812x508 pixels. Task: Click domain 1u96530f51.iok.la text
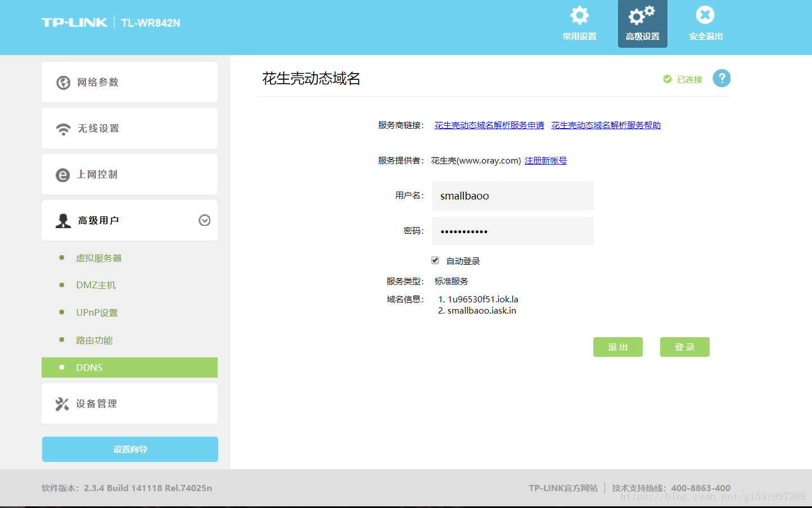tap(483, 299)
